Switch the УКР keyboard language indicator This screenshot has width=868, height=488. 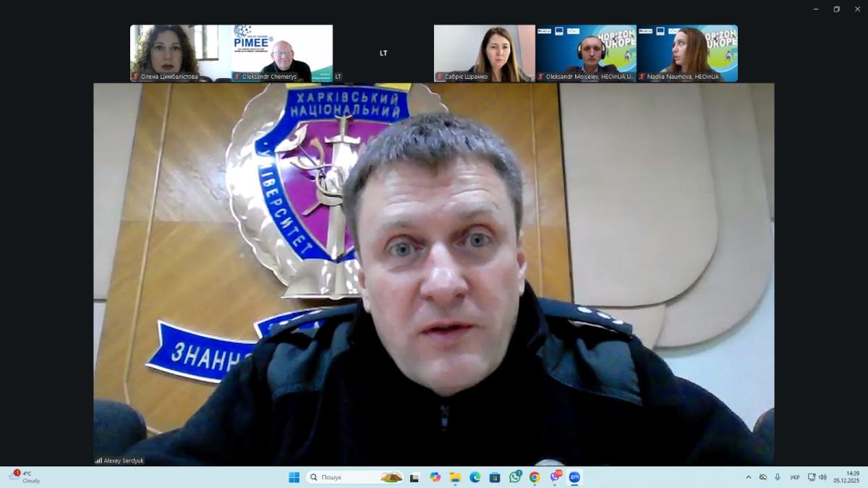tap(795, 477)
